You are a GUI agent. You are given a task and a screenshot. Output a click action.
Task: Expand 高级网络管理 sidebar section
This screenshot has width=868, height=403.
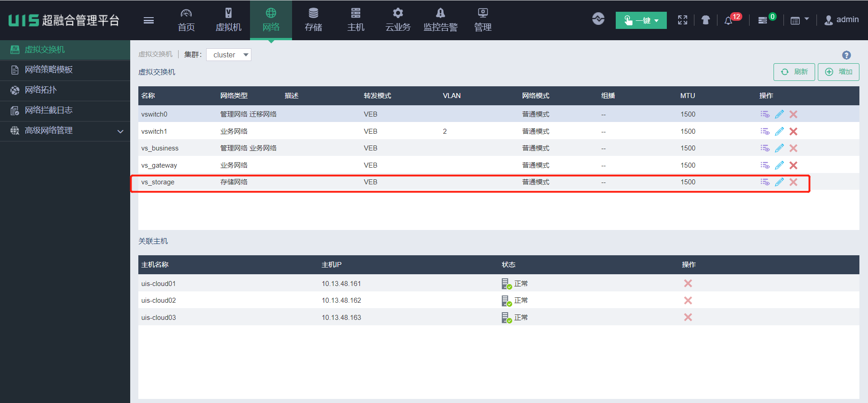[65, 131]
